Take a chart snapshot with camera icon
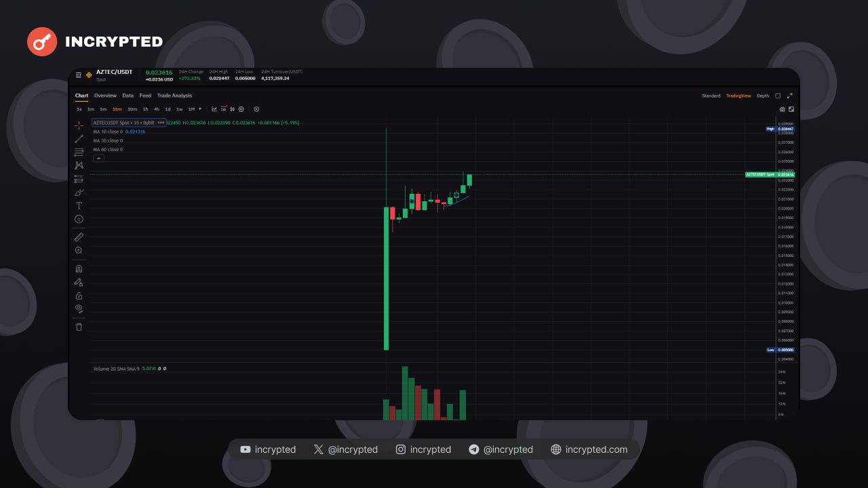 (x=782, y=109)
